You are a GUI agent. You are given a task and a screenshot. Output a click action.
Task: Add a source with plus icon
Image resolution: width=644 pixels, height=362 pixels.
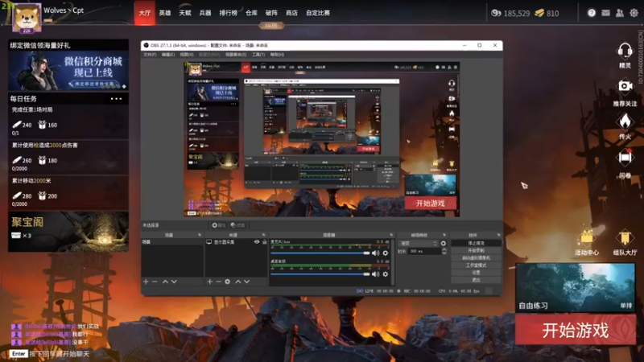(209, 282)
